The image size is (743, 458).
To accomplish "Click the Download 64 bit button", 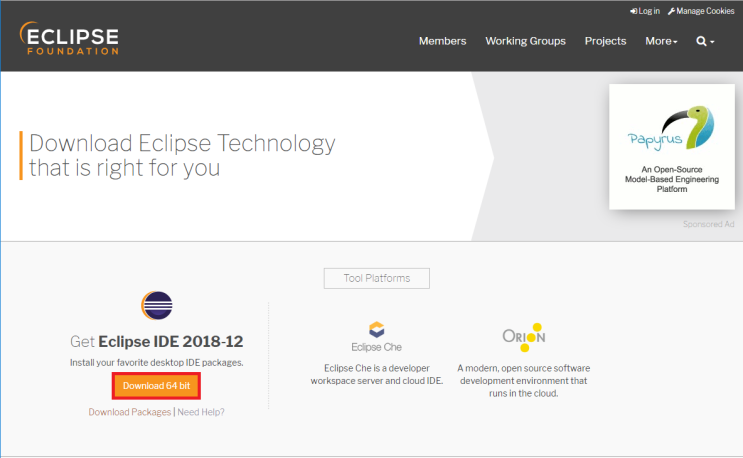I will pos(156,386).
